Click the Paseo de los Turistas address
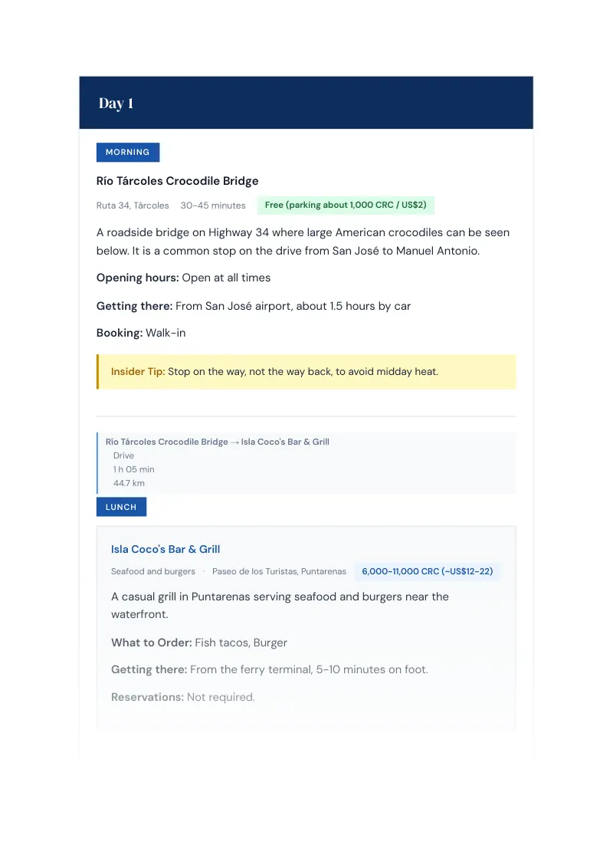This screenshot has height=868, width=613. [280, 571]
